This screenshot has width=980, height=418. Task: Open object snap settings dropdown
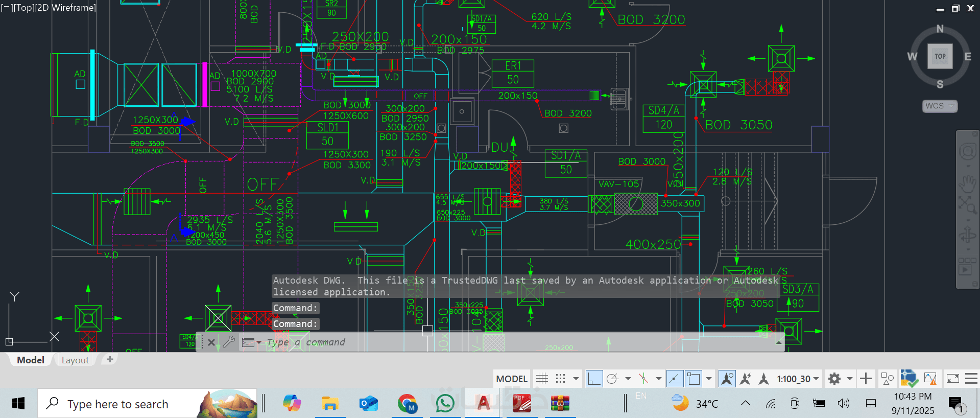pyautogui.click(x=709, y=379)
